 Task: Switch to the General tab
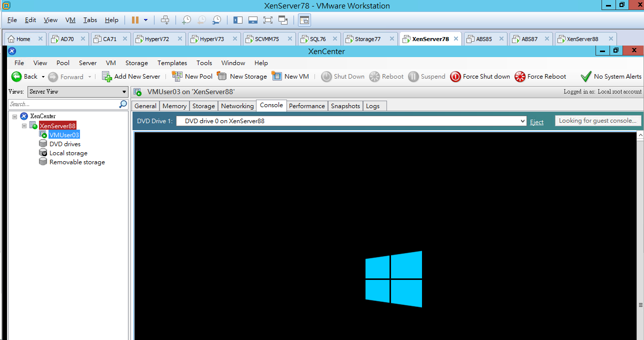click(145, 106)
